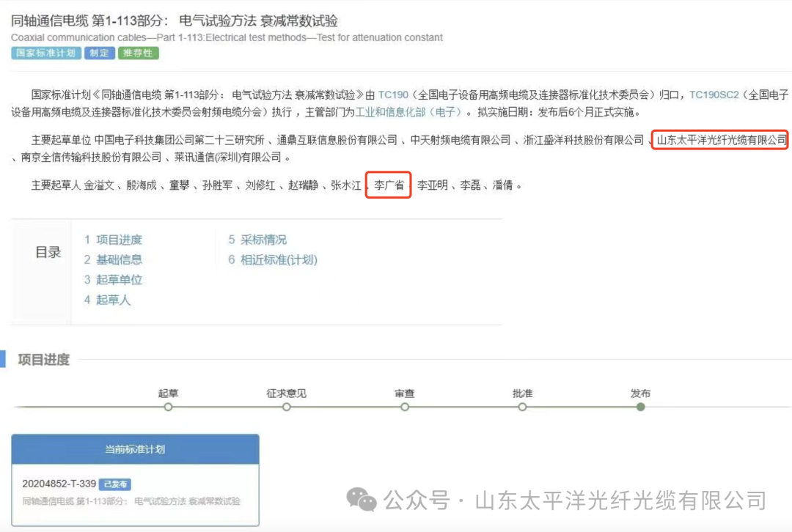Select the 审查 stage marker
Screen dimensions: 792x532
tap(404, 407)
